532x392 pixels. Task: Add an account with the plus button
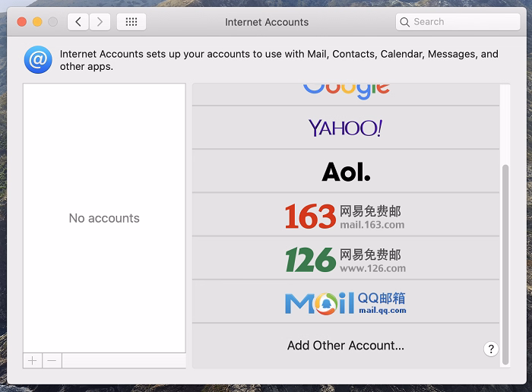coord(33,360)
